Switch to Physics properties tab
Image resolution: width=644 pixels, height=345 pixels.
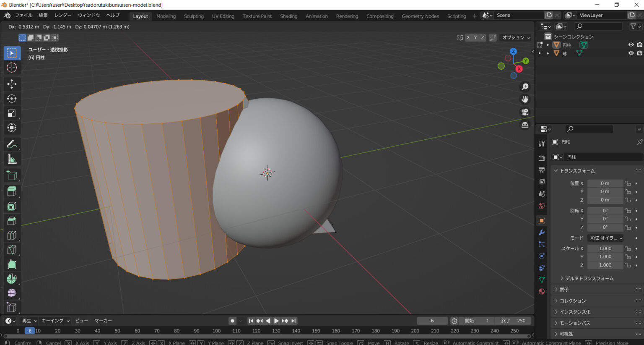click(541, 256)
